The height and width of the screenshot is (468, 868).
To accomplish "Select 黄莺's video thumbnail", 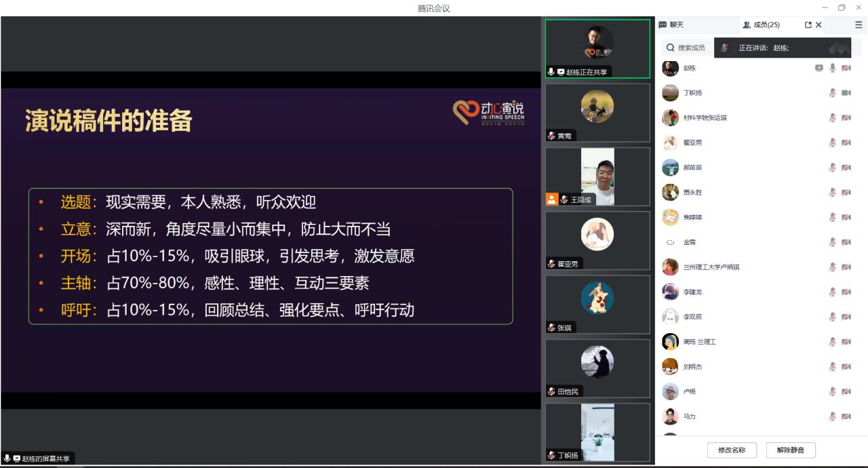I will click(x=597, y=112).
